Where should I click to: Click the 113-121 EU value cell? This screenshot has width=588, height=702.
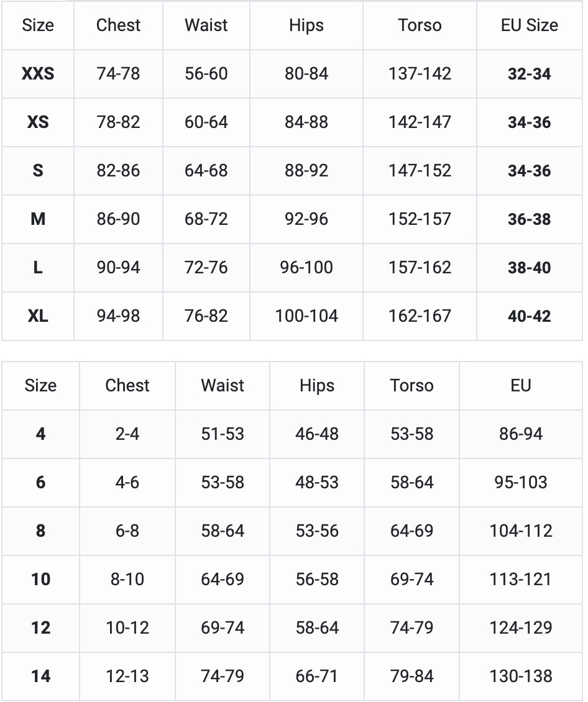click(x=521, y=579)
